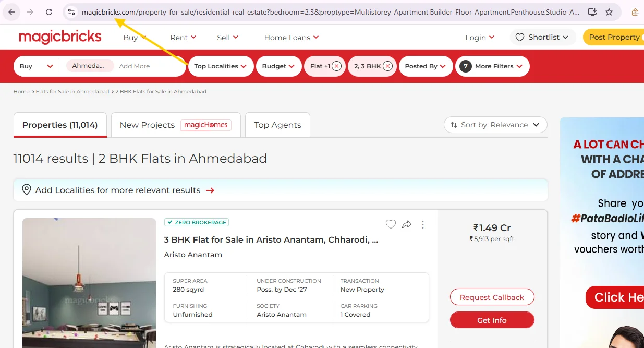Click the magicbricks logo
This screenshot has height=348, width=644.
pyautogui.click(x=60, y=37)
